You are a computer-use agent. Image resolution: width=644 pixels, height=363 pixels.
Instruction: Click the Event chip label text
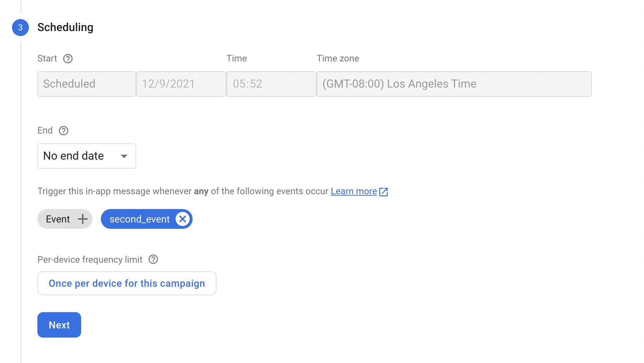[58, 219]
